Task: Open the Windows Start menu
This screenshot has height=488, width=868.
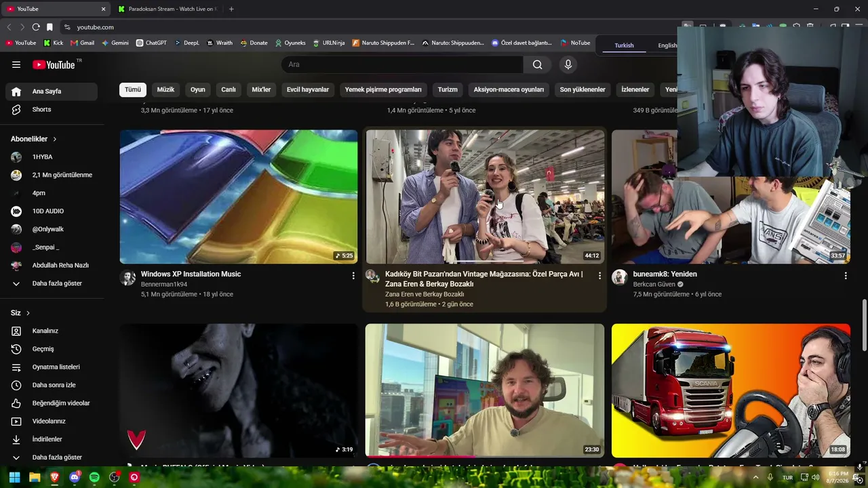Action: click(14, 477)
